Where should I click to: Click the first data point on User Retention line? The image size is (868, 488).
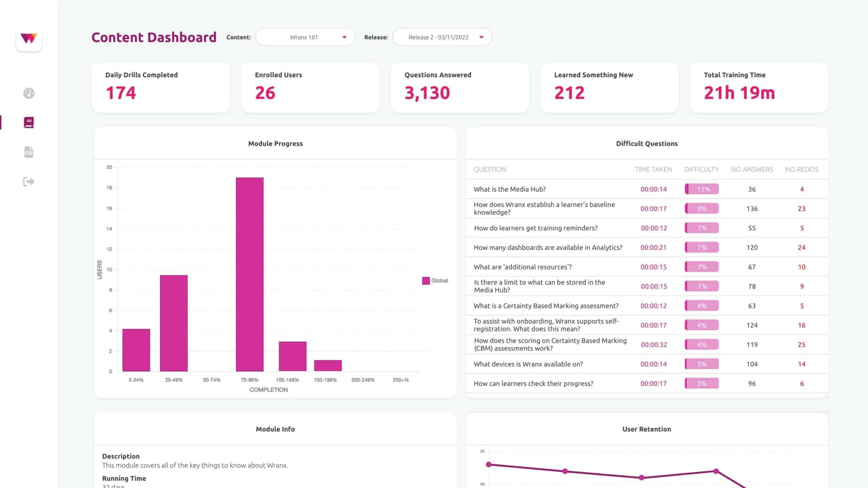pos(489,464)
